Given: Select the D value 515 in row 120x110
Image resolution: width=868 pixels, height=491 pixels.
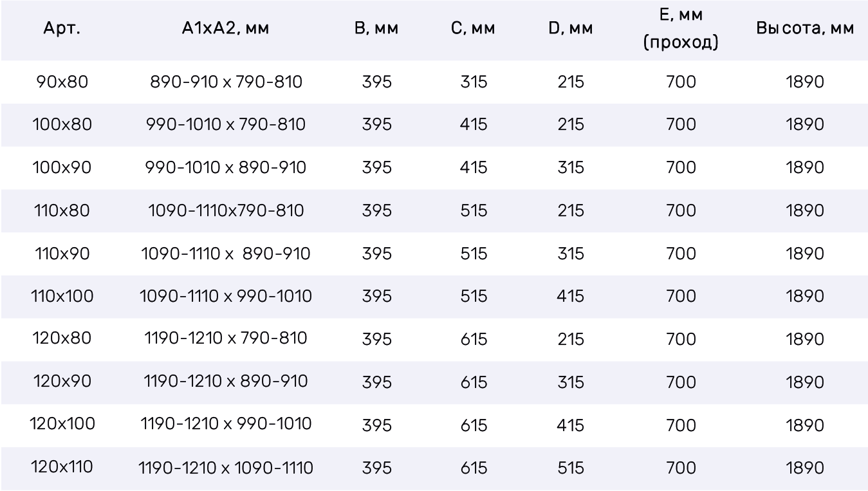Looking at the screenshot, I should tap(571, 468).
